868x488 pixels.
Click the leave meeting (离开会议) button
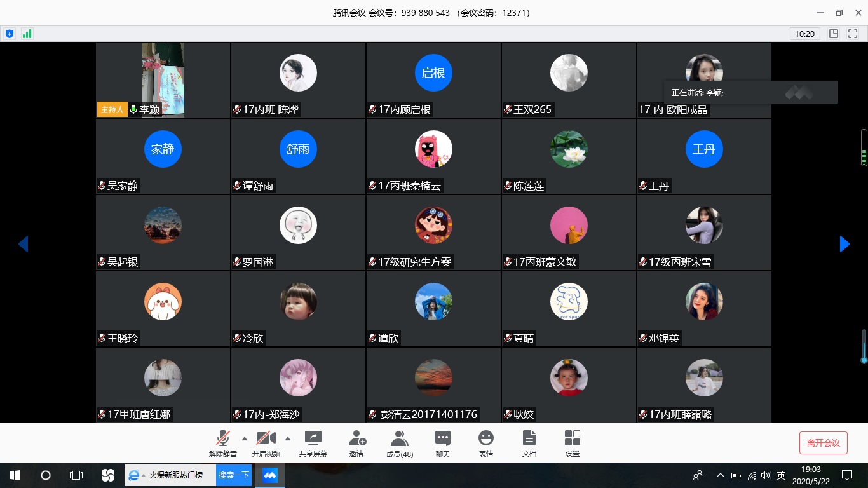(823, 443)
